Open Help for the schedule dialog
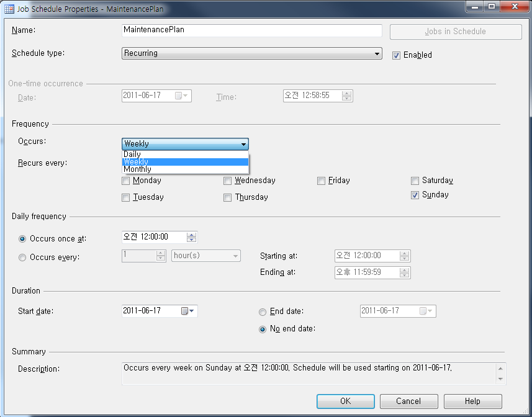Viewport: 532px width, 417px height. (x=472, y=401)
